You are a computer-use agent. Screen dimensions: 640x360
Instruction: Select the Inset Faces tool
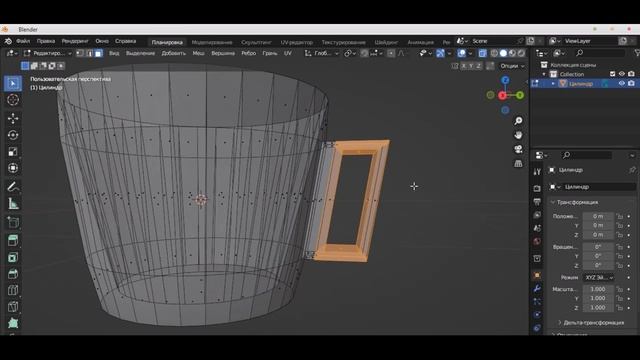13,257
